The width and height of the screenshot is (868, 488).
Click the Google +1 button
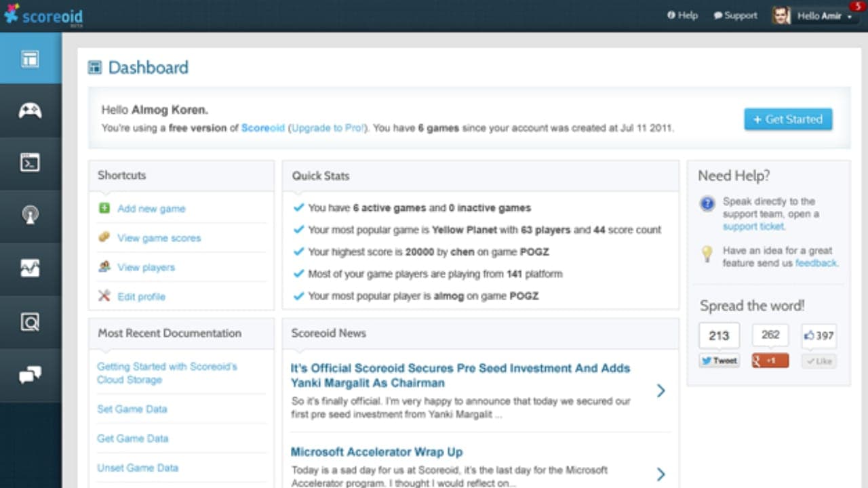[x=770, y=361]
